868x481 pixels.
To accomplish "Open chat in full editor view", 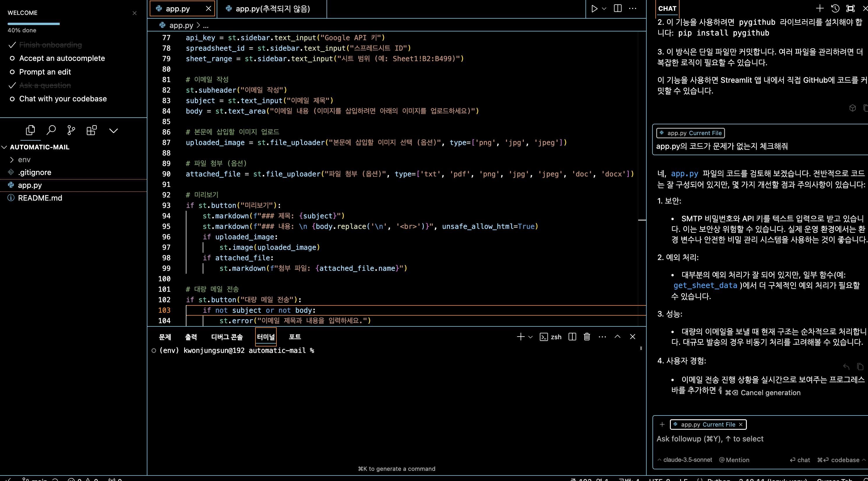I will point(851,8).
